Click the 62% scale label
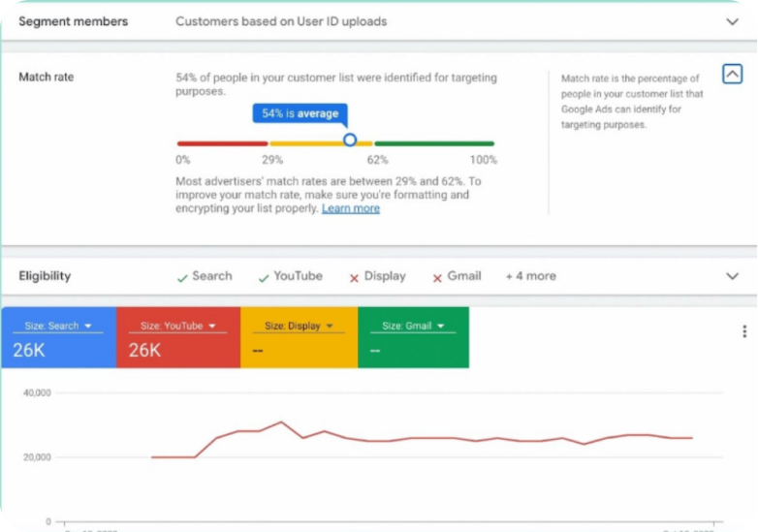Viewport: 758px width, 532px height. (x=378, y=160)
